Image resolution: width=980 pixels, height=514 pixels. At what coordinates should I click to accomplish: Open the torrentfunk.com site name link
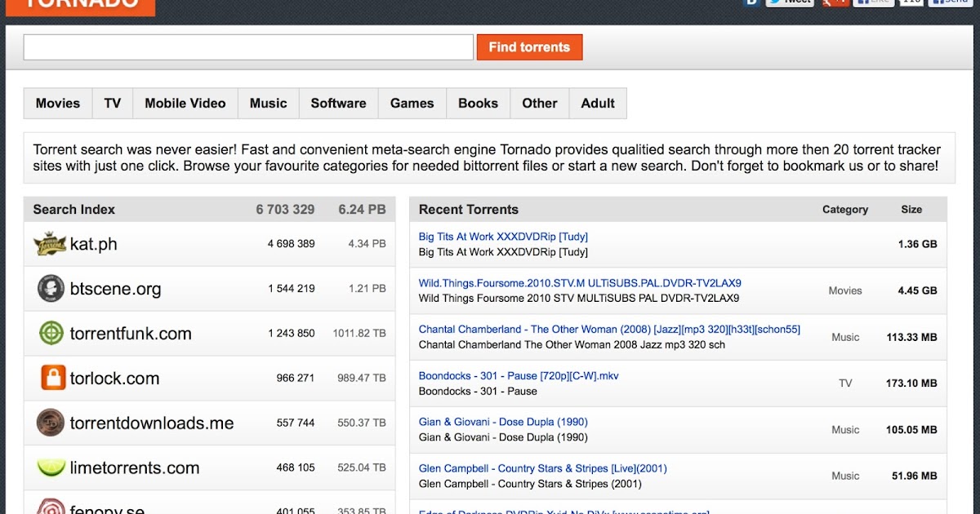click(x=131, y=334)
